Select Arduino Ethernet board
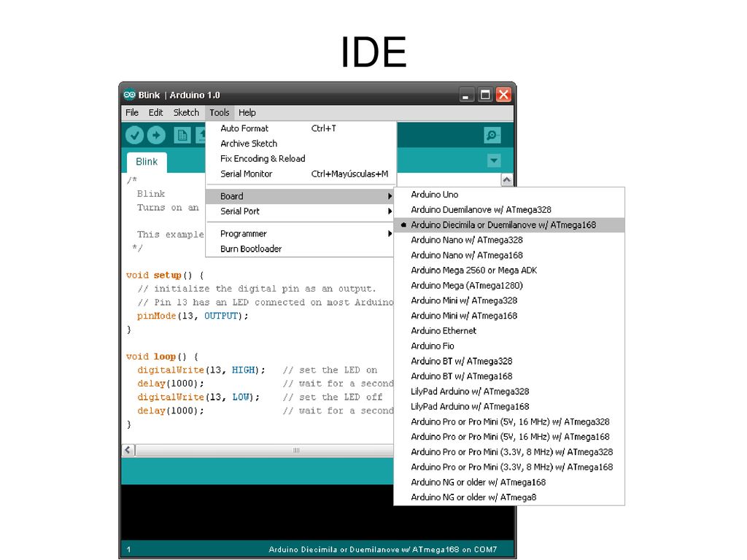 point(509,331)
